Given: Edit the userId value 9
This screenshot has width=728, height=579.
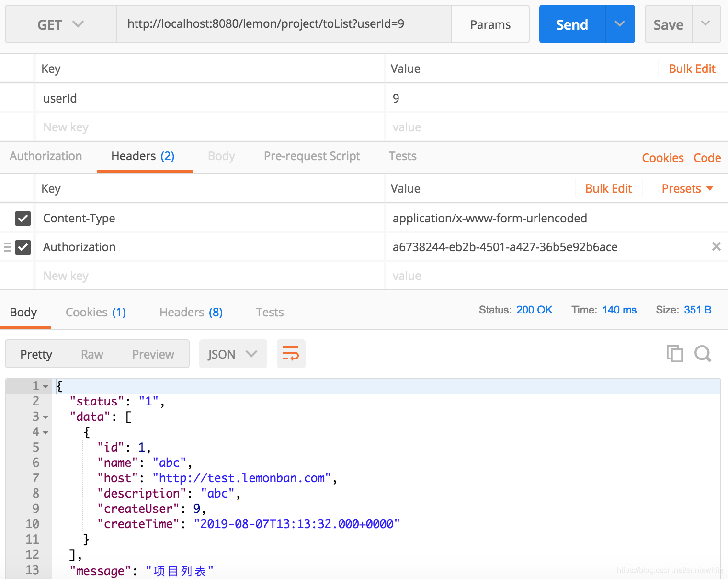Looking at the screenshot, I should point(557,98).
